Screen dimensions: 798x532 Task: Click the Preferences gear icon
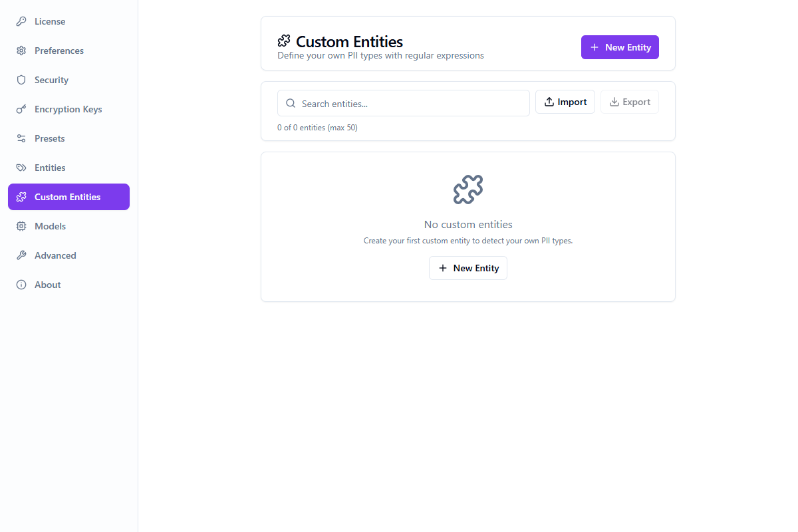click(x=20, y=50)
